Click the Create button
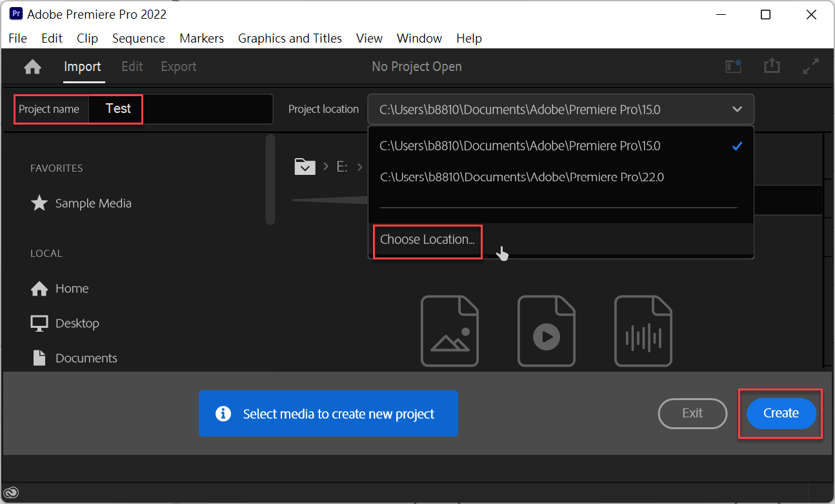835x504 pixels. [x=781, y=413]
